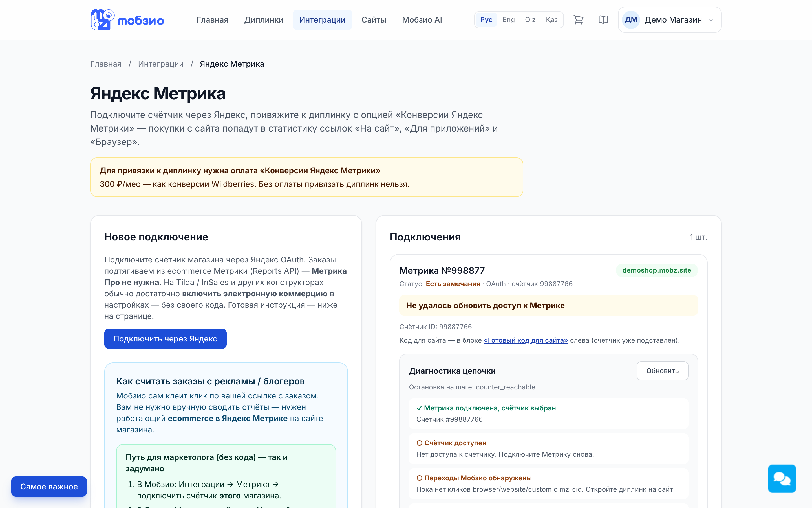The image size is (812, 508).
Task: Click the warning Не удалось обновить доступ
Action: pos(549,305)
